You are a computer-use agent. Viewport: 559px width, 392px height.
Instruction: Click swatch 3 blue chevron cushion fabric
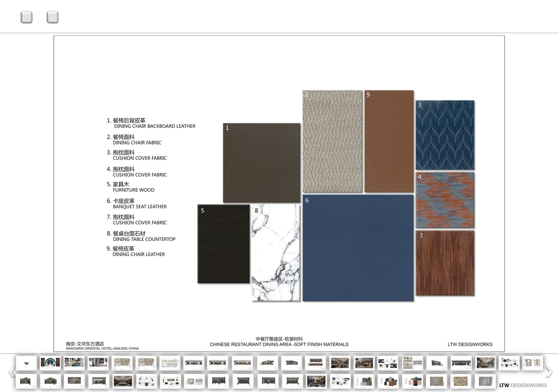pos(445,135)
